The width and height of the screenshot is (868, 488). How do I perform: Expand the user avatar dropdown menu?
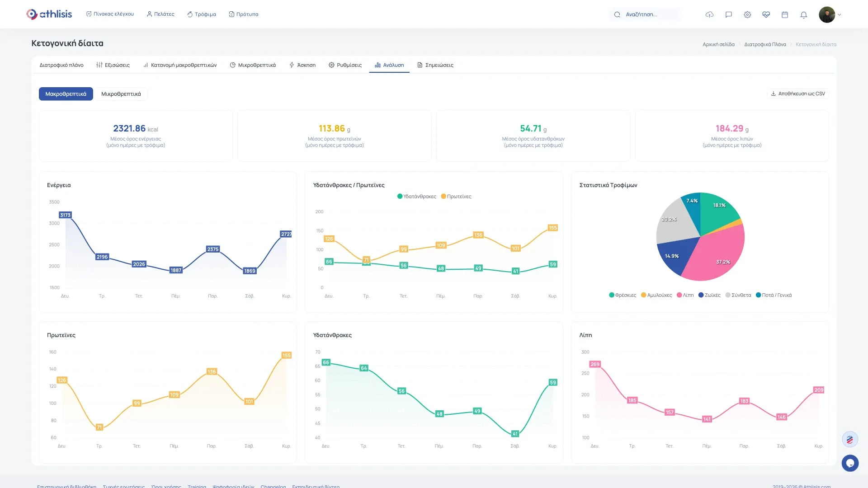click(x=830, y=14)
